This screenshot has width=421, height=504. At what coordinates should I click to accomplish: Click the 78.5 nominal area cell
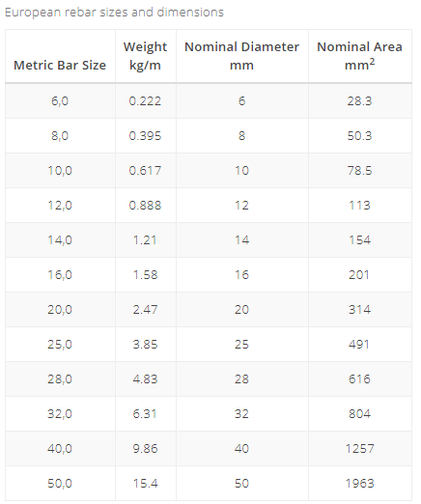point(359,171)
